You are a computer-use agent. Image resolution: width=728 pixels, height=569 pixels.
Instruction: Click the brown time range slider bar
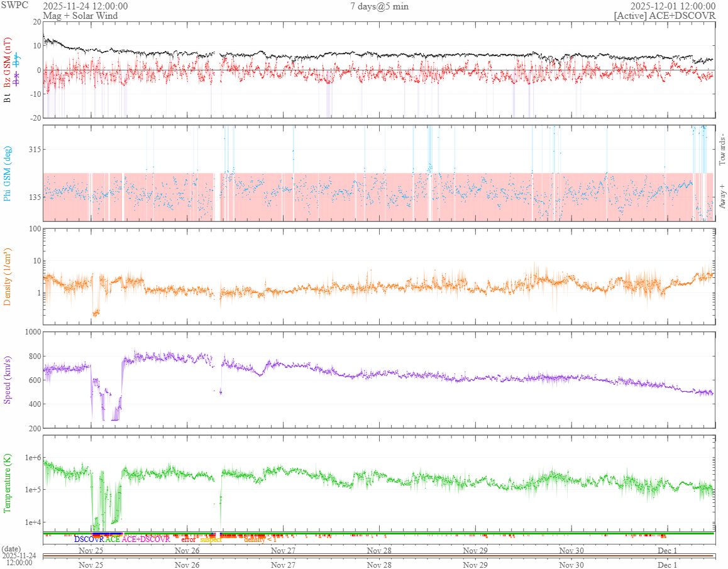pyautogui.click(x=378, y=556)
